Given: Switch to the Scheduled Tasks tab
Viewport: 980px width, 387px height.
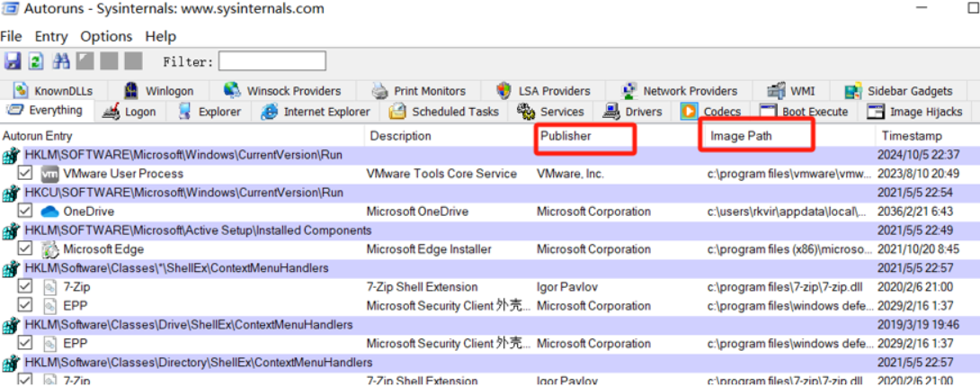Looking at the screenshot, I should point(444,112).
